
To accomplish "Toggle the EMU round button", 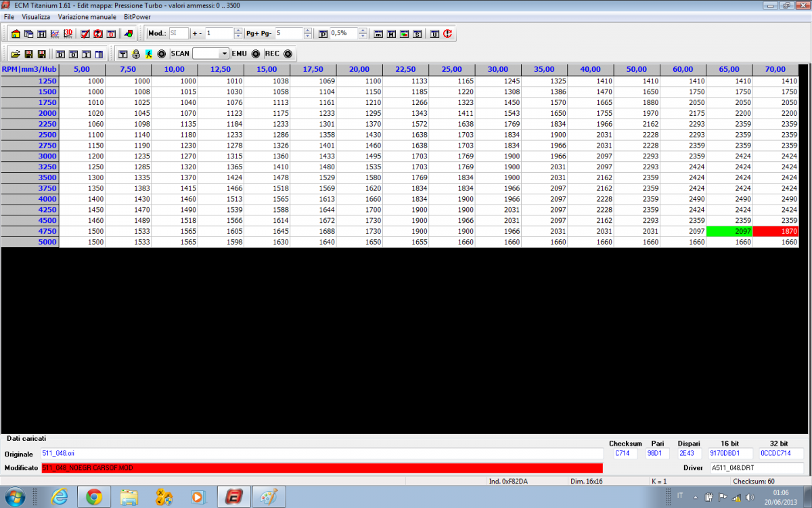I will 256,54.
